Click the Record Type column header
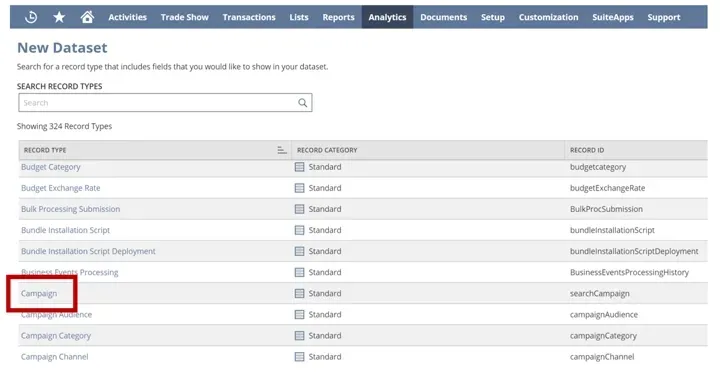720x375 pixels. click(x=155, y=150)
